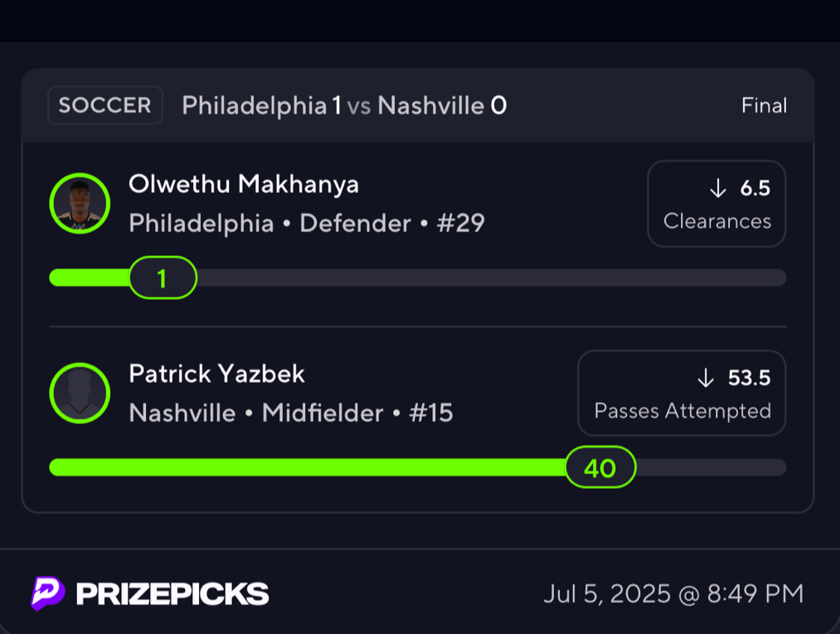
Task: Click Philadelphia Defender #29 info line
Action: (x=307, y=223)
